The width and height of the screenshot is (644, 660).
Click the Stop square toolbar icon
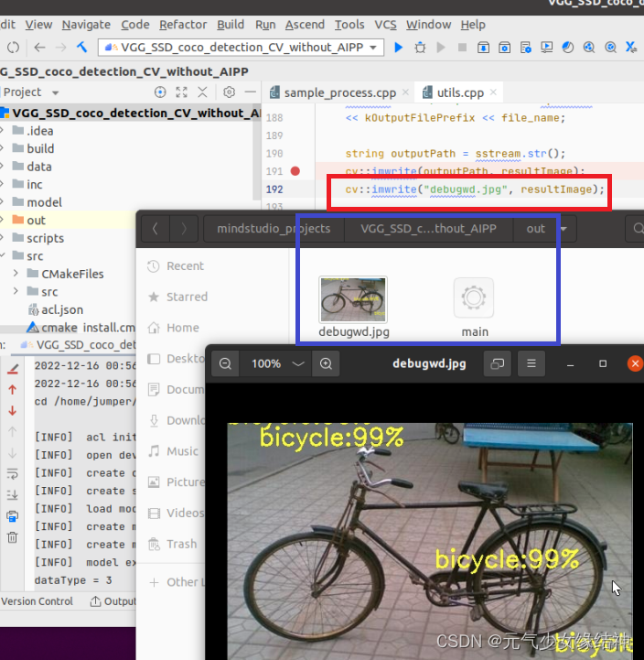(462, 48)
